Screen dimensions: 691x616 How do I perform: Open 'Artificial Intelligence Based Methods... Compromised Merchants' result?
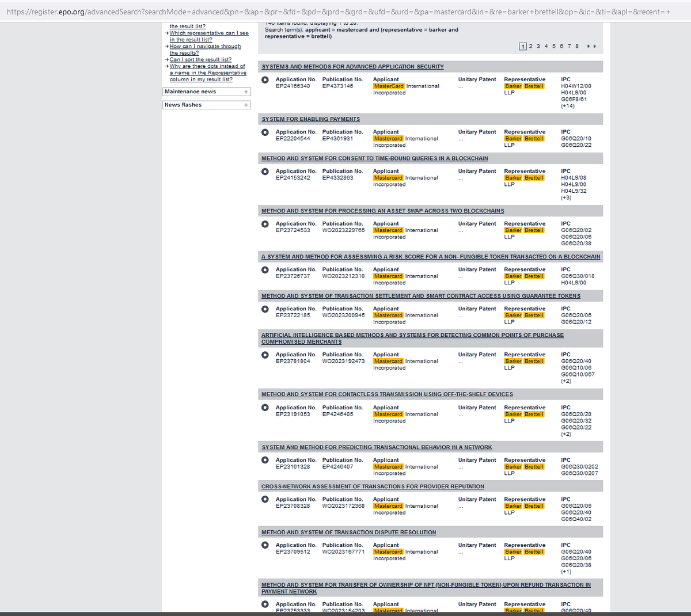pos(412,339)
